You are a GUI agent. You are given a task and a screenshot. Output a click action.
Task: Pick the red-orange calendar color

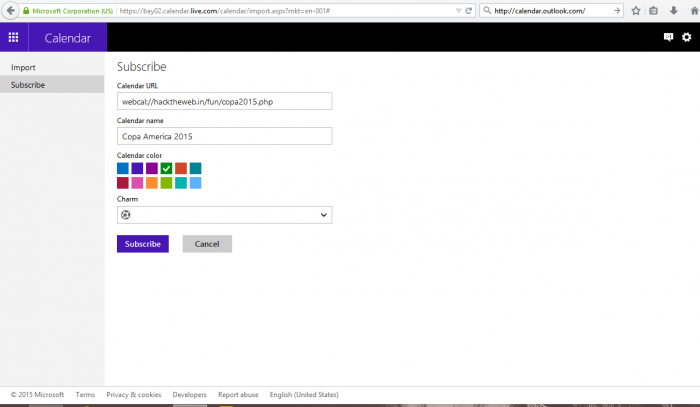point(181,168)
